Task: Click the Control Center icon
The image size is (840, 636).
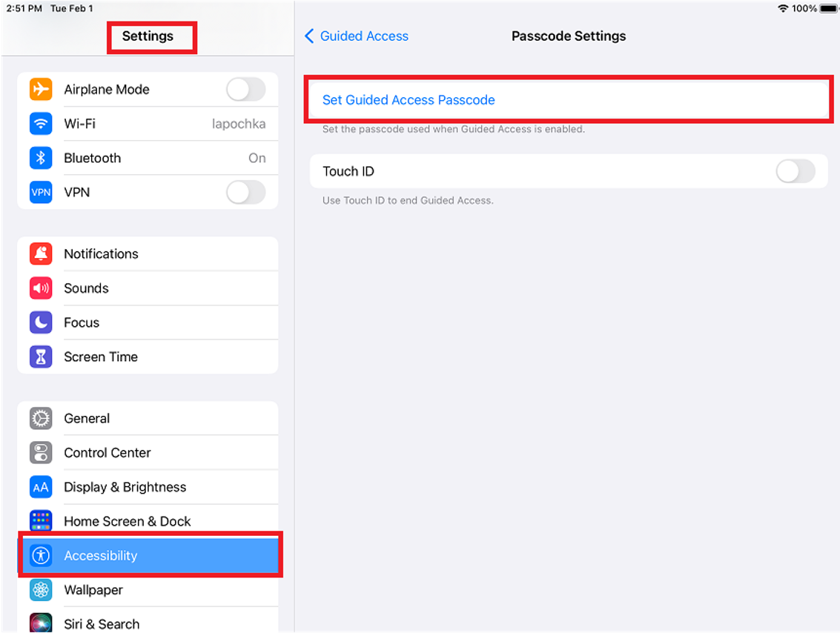Action: (41, 452)
